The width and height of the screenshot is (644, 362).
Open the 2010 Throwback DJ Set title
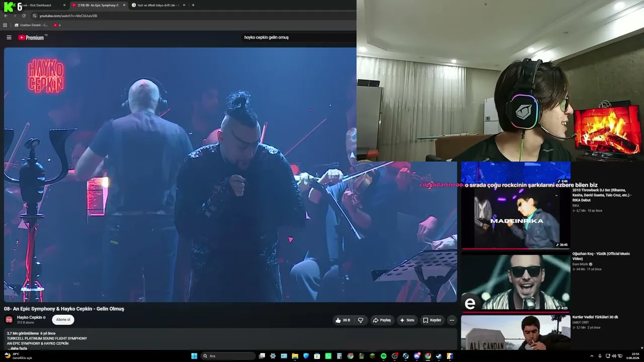[602, 195]
